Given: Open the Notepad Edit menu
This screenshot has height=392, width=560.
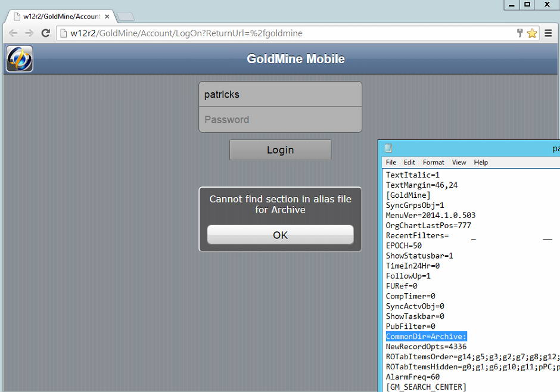Looking at the screenshot, I should tap(409, 162).
